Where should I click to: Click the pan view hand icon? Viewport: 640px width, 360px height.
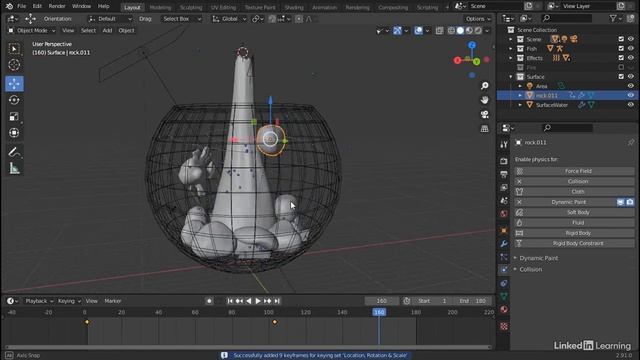(484, 100)
